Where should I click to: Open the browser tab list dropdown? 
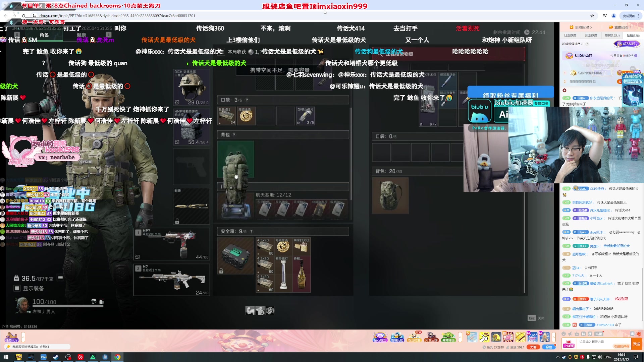coord(5,5)
